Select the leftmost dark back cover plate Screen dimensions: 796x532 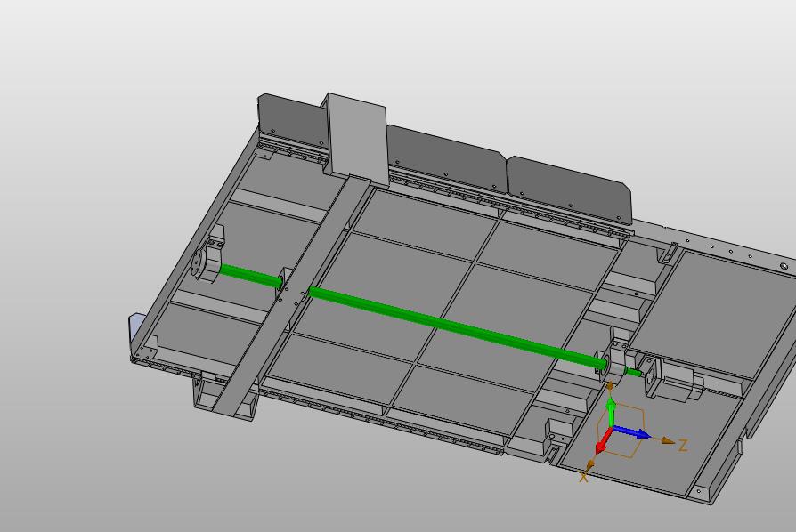(291, 122)
